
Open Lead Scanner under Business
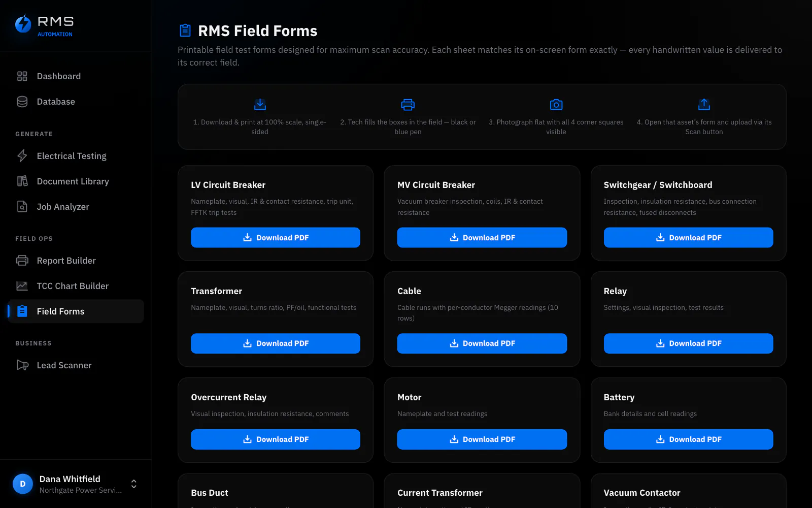pos(76,365)
